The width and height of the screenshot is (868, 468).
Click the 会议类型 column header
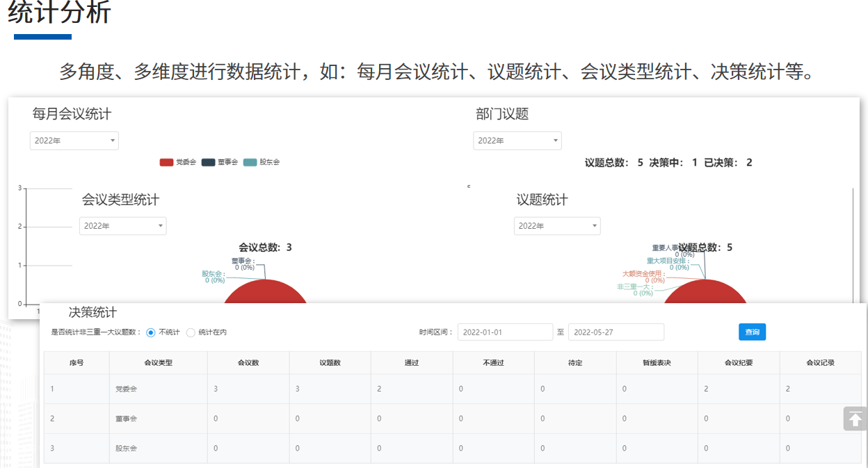point(158,363)
